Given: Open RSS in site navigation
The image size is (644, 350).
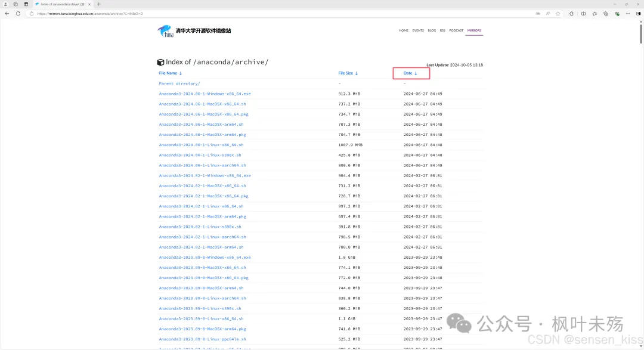Looking at the screenshot, I should tap(442, 30).
